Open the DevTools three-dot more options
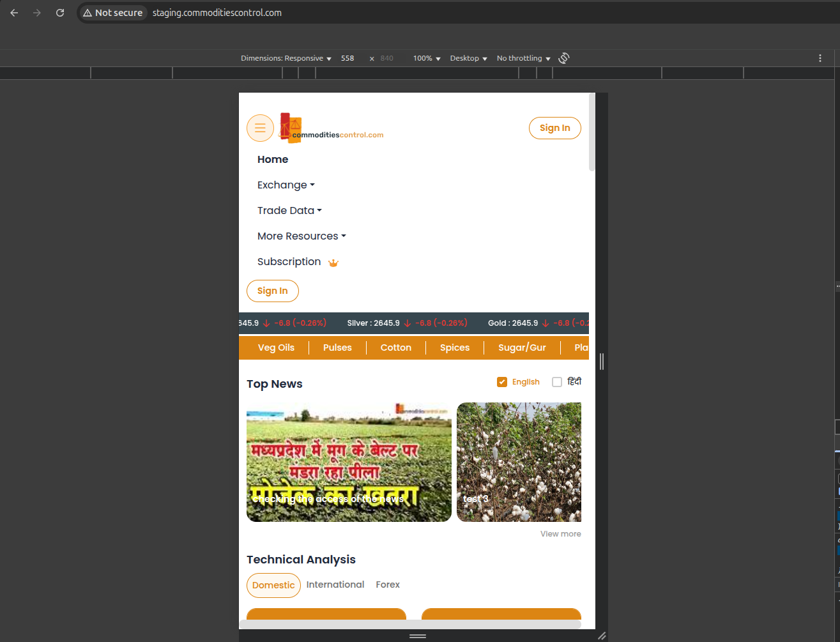 point(820,58)
